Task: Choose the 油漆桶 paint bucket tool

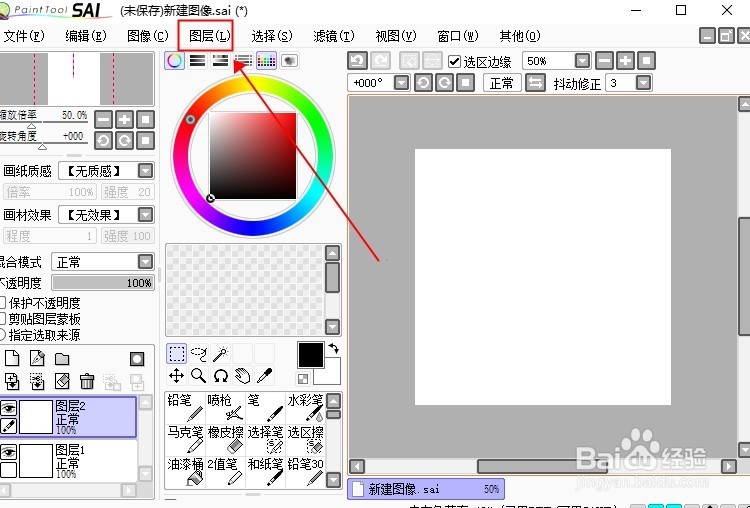Action: pos(185,471)
